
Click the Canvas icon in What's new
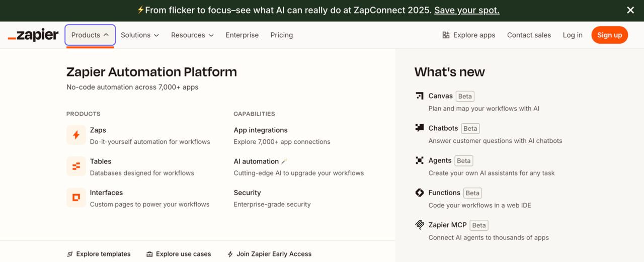point(420,96)
